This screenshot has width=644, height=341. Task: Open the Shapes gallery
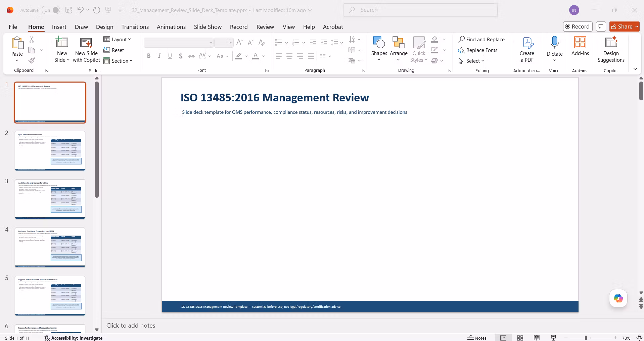coord(379,49)
